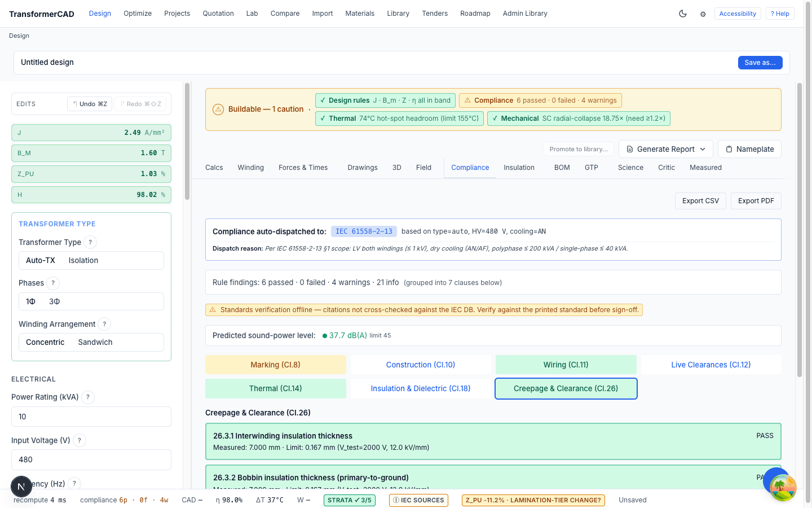Click the round N avatar badge
812x508 pixels.
[21, 486]
